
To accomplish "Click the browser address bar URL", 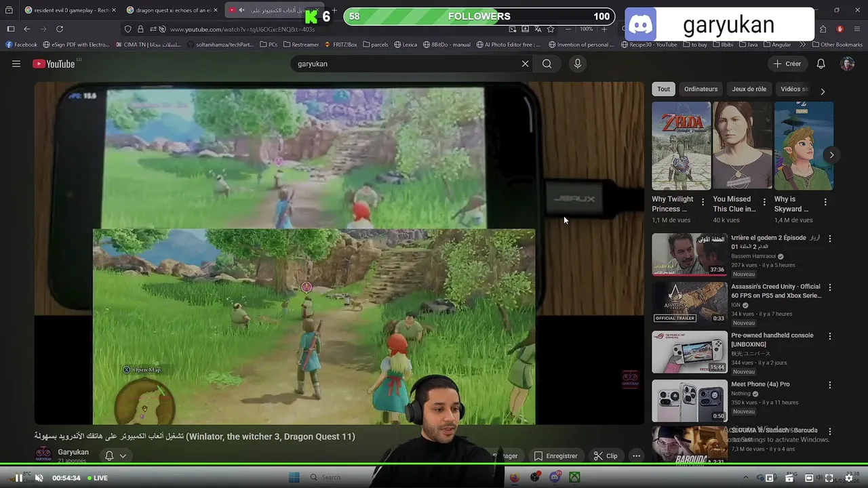I will pos(242,29).
